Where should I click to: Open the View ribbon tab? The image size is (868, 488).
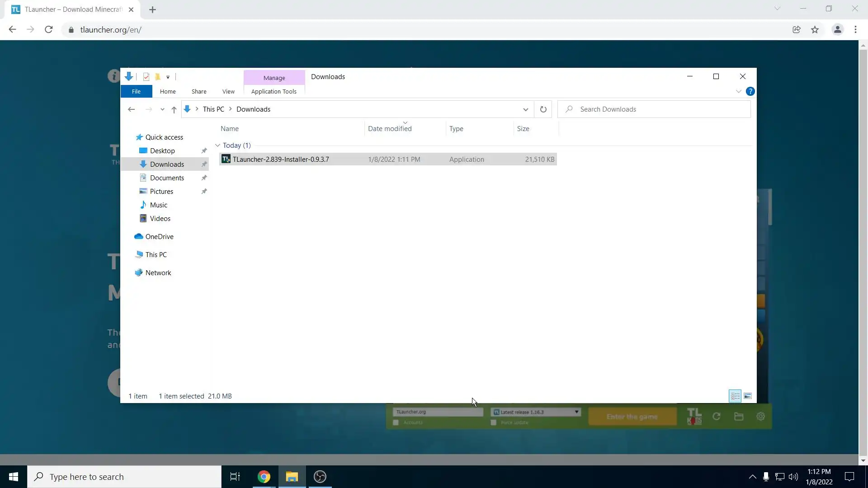pyautogui.click(x=228, y=91)
